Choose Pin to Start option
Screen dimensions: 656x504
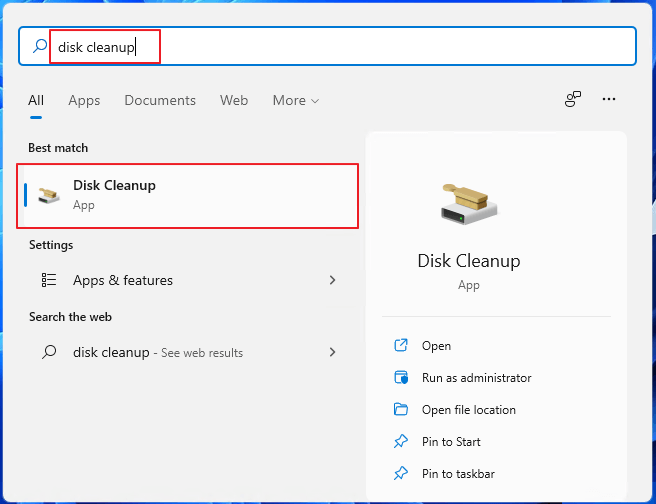coord(451,442)
